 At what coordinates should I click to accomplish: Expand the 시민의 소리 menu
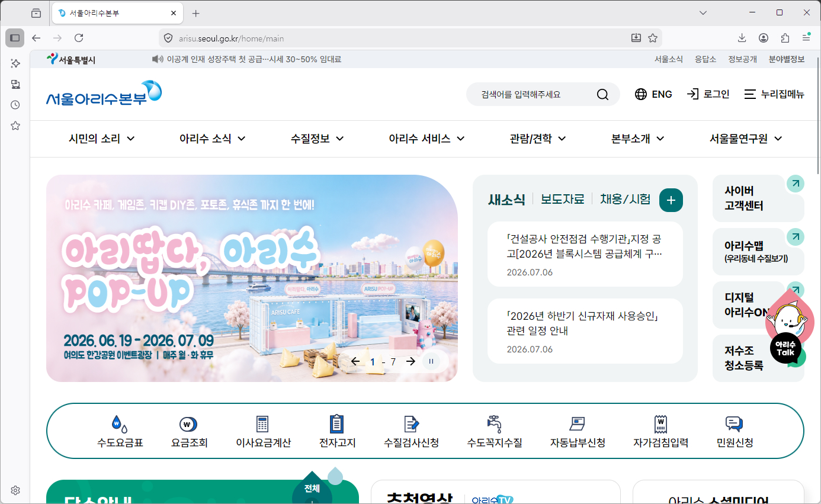pos(102,139)
